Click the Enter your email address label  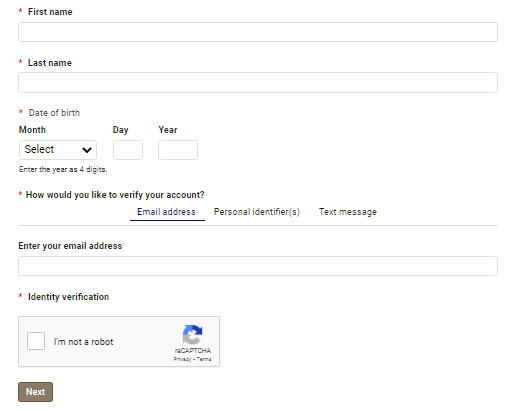coord(70,246)
